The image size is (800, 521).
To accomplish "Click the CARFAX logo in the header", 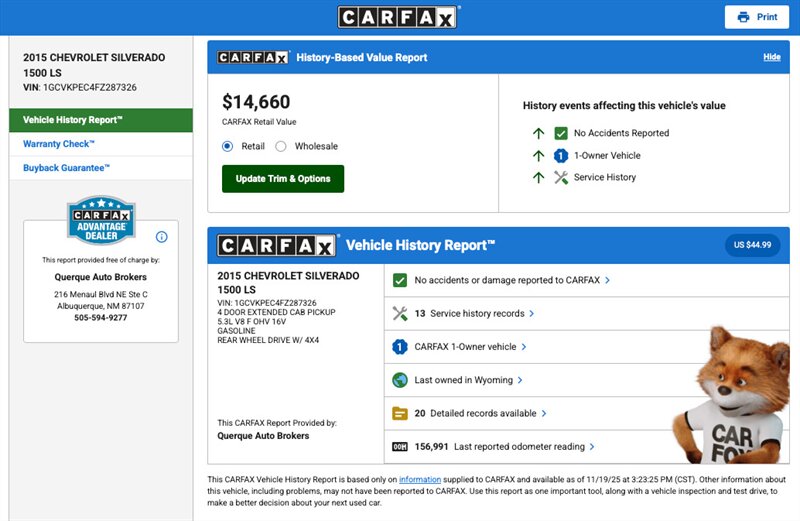I will click(398, 17).
